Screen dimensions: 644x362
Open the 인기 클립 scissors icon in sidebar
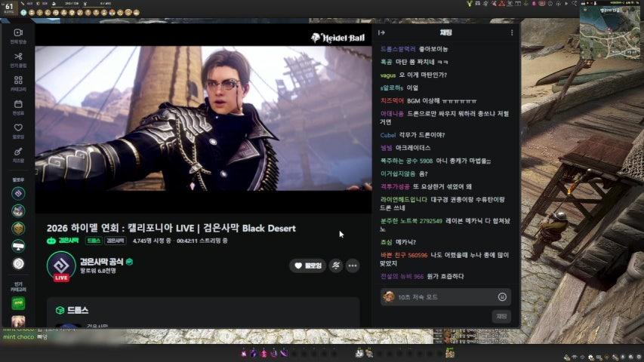(18, 60)
